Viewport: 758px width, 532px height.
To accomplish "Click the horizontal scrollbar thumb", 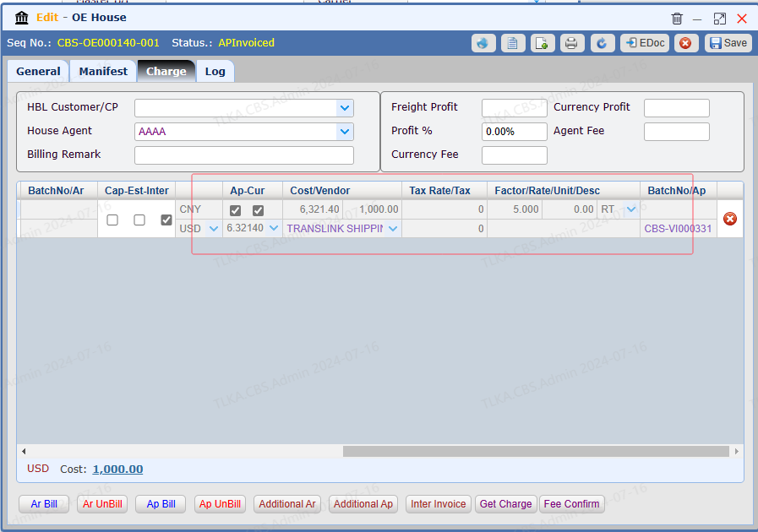I will point(536,451).
